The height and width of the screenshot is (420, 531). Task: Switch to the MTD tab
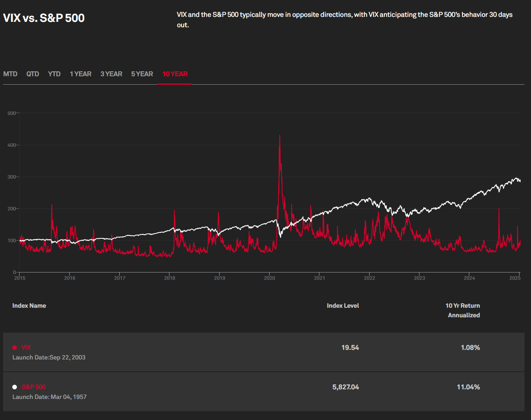click(10, 74)
